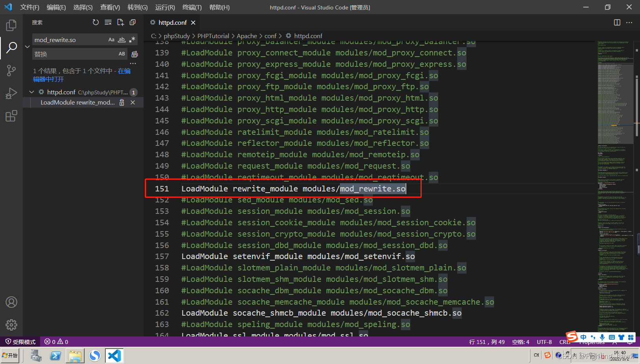Open the 运行(R) menu
The image size is (640, 364).
tap(165, 7)
